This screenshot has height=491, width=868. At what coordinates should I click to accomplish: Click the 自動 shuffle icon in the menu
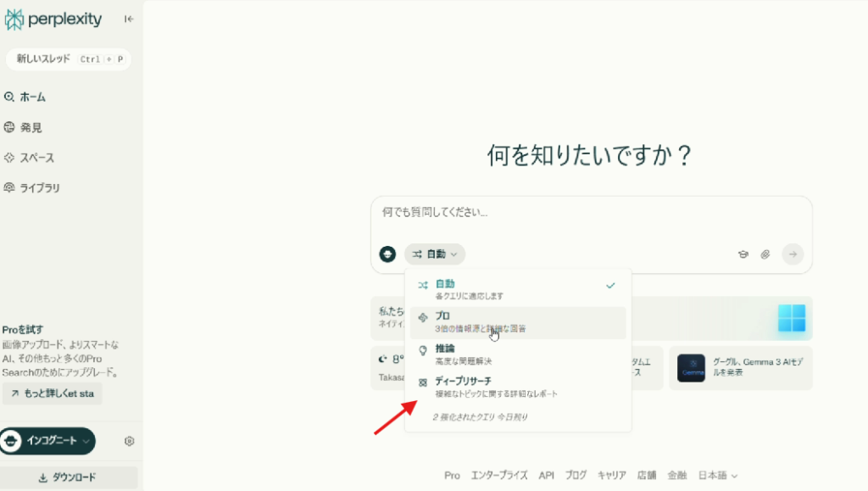point(423,286)
